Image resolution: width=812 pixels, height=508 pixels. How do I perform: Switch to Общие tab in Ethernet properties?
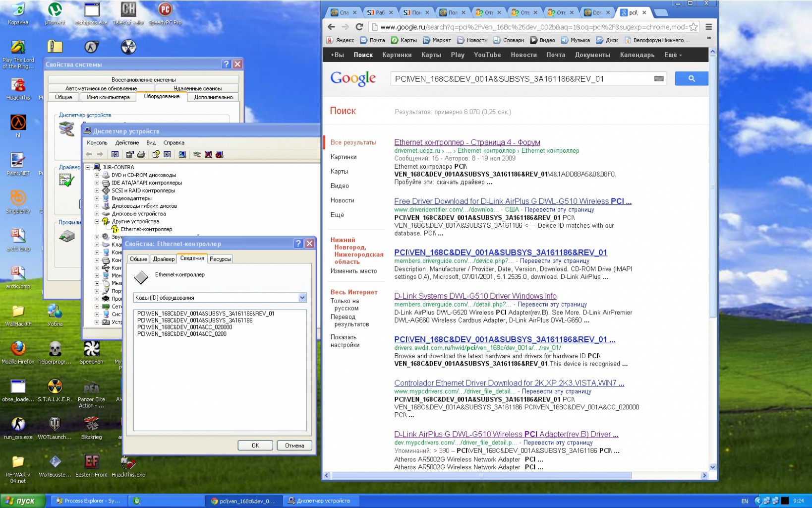138,259
